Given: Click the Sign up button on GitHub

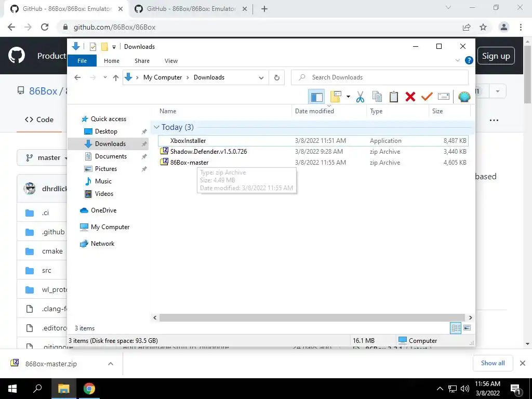Looking at the screenshot, I should 496,56.
